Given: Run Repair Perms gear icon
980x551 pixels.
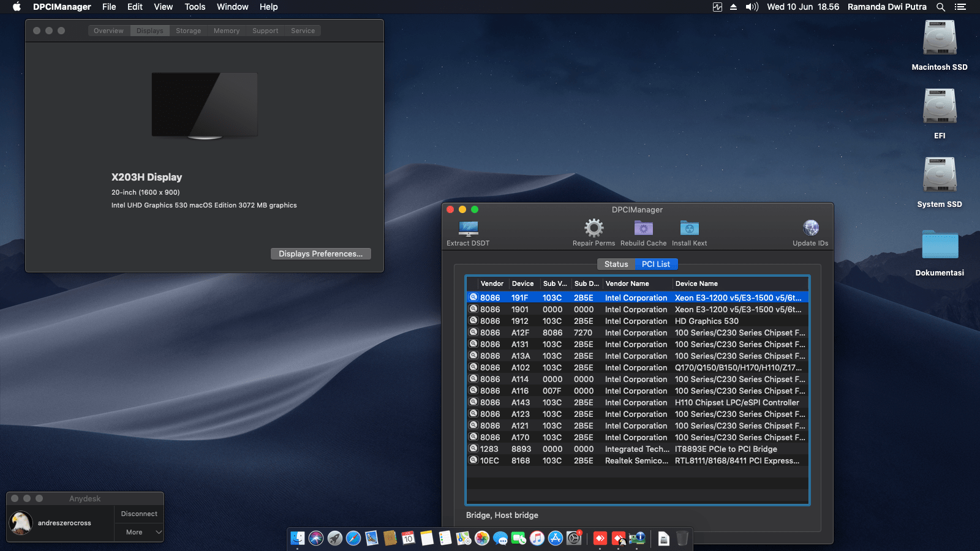Looking at the screenshot, I should (x=594, y=228).
